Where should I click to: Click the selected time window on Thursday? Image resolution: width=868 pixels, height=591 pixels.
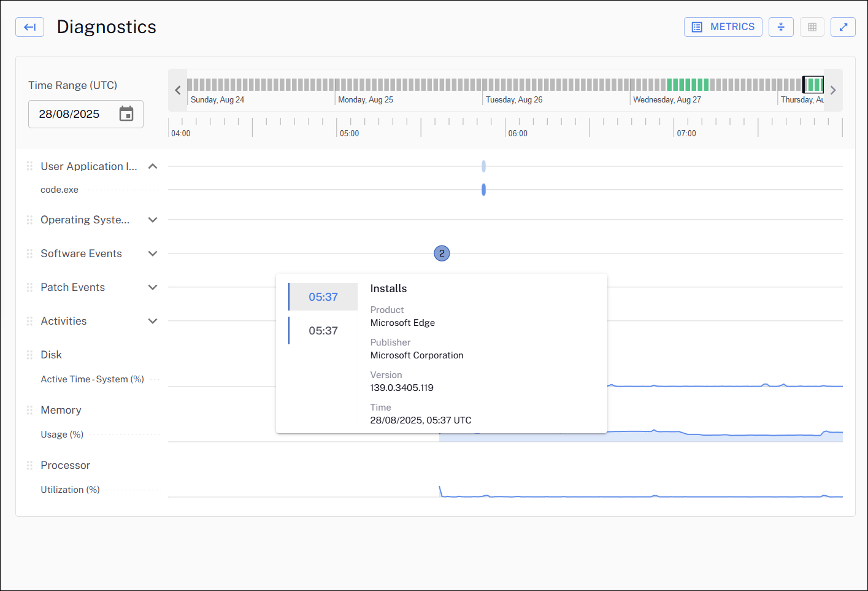coord(813,85)
